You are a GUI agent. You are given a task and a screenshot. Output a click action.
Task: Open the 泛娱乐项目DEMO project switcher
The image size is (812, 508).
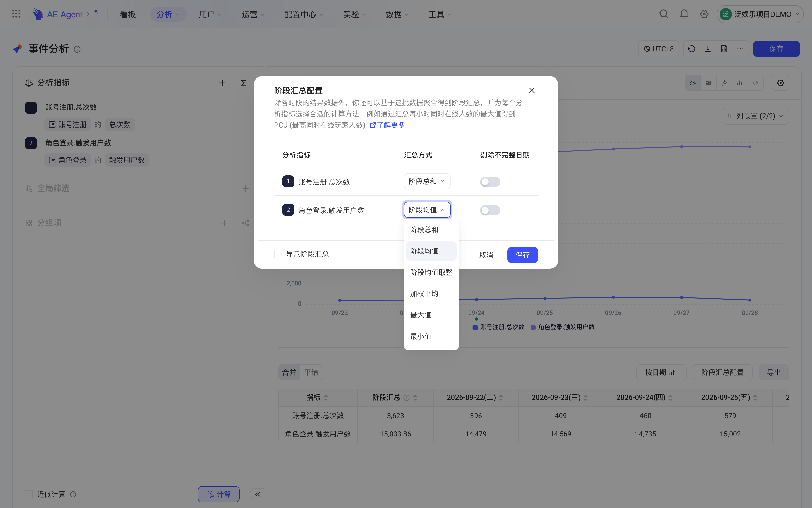coord(760,14)
